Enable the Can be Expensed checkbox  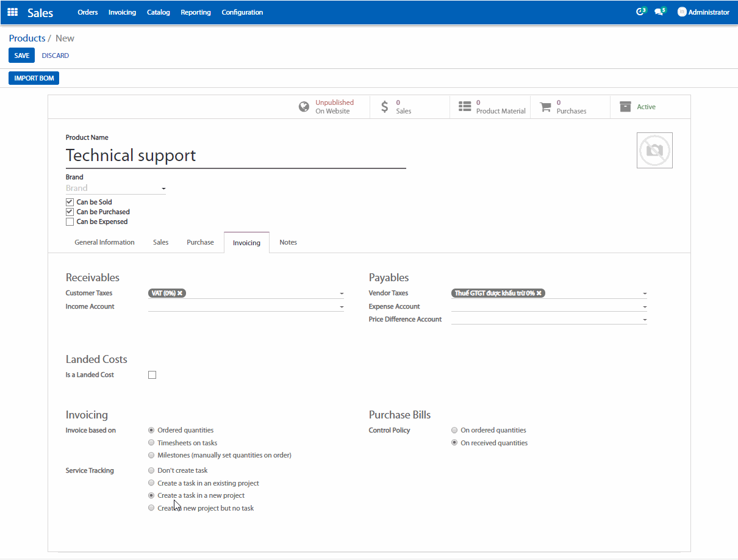point(70,222)
